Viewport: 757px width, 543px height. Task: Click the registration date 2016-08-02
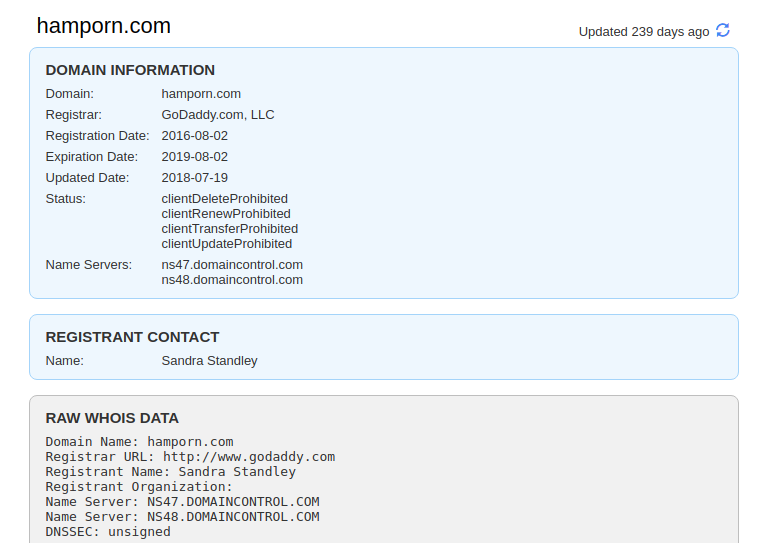click(x=195, y=136)
